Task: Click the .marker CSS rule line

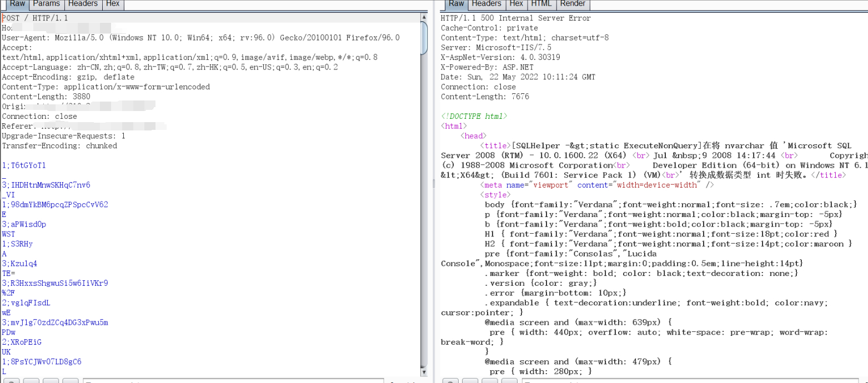Action: 641,274
